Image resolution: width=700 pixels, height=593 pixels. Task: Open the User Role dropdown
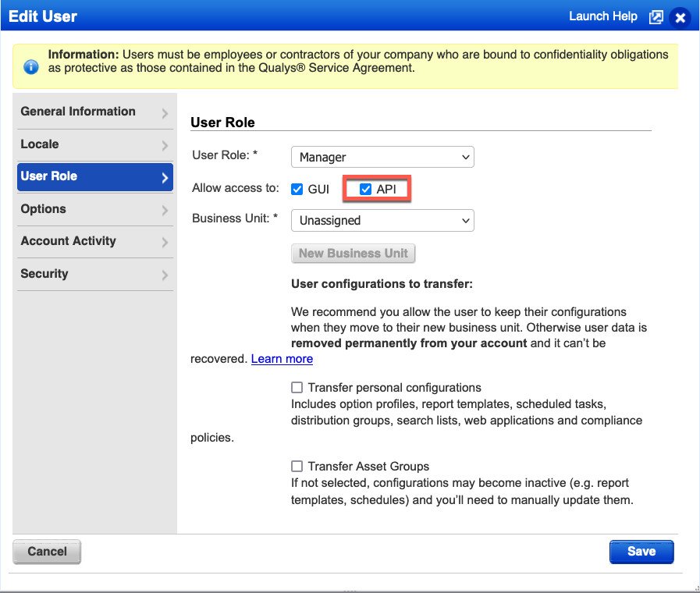click(x=382, y=157)
